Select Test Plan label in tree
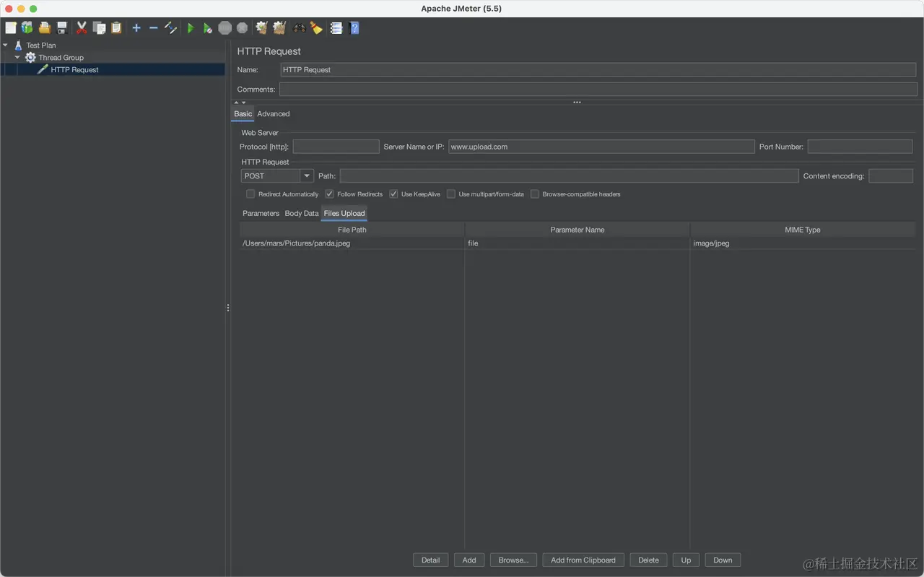 (x=41, y=45)
